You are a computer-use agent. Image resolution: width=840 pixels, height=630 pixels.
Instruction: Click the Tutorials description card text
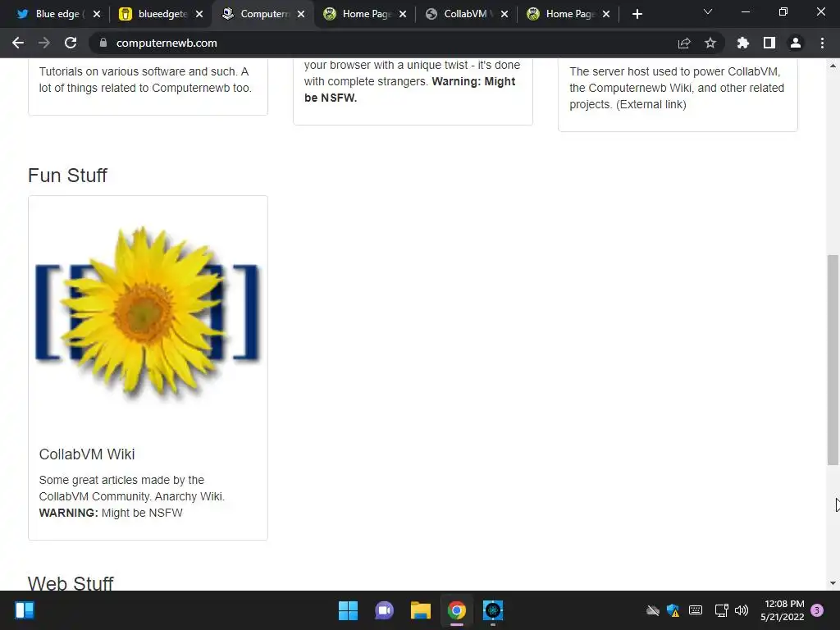click(x=144, y=80)
